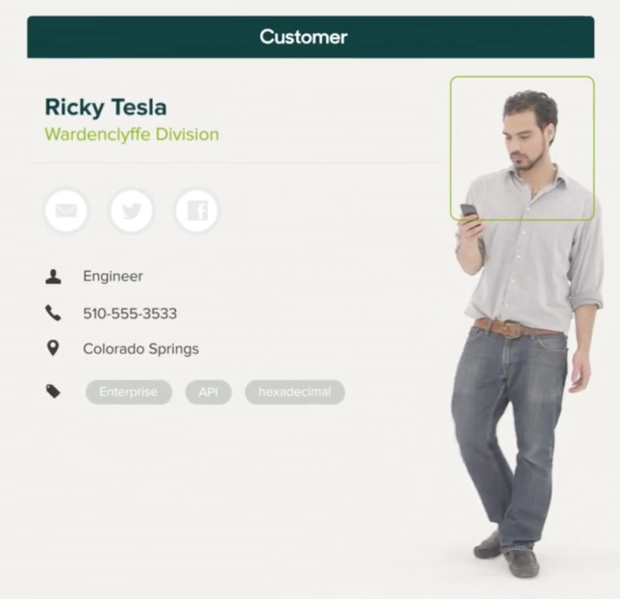Click the green-framed customer portrait

522,148
